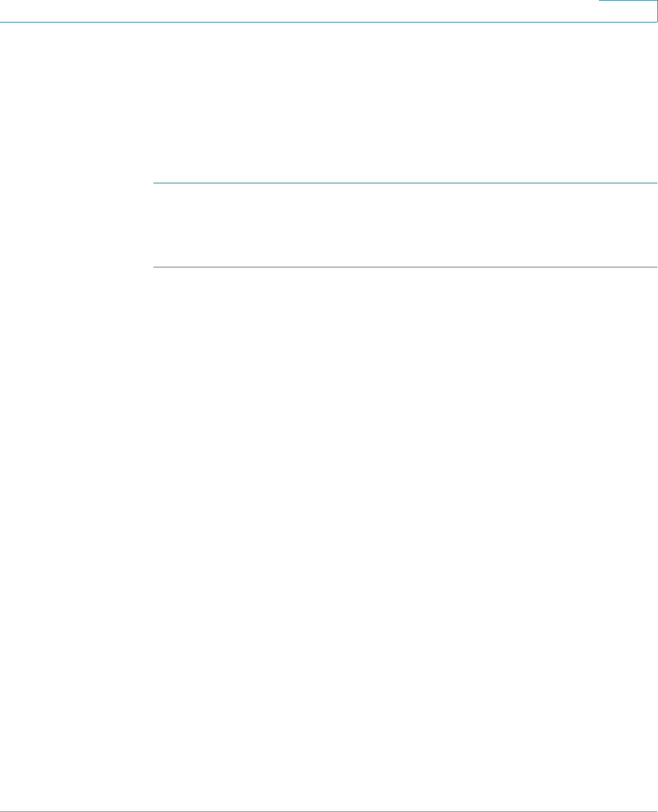Click the lower blue horizontal rule of the note block
Image resolution: width=658 pixels, height=812 pixels.
[x=405, y=267]
